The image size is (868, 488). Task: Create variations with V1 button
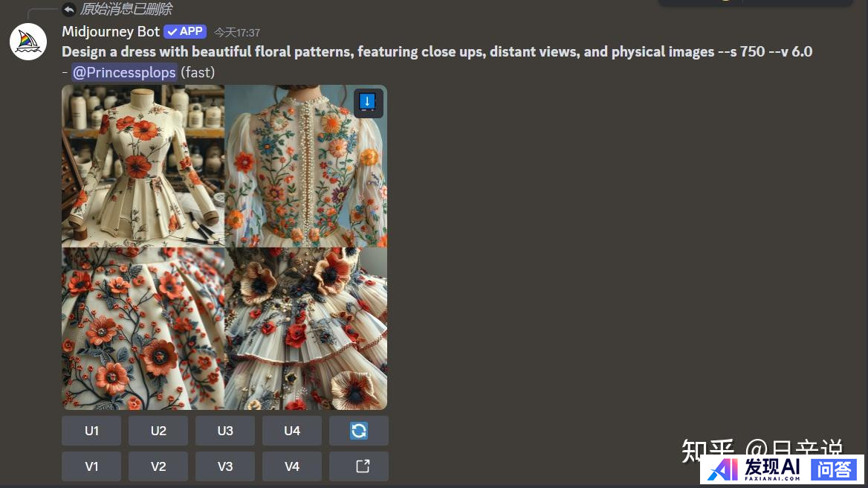[91, 466]
